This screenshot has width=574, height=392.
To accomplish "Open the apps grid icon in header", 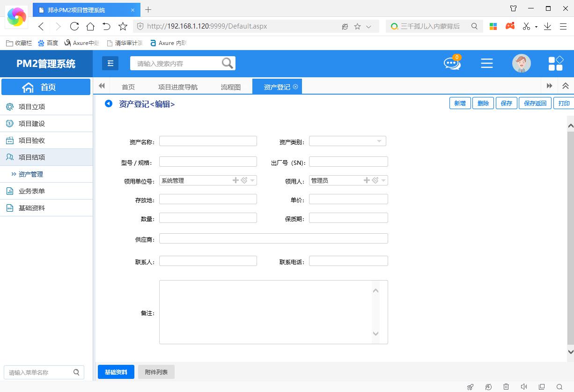I will [x=556, y=63].
